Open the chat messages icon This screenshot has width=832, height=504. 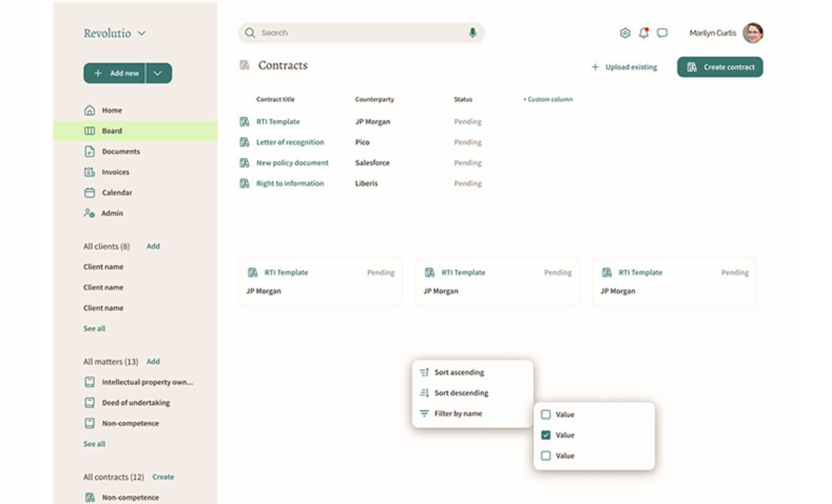click(662, 33)
